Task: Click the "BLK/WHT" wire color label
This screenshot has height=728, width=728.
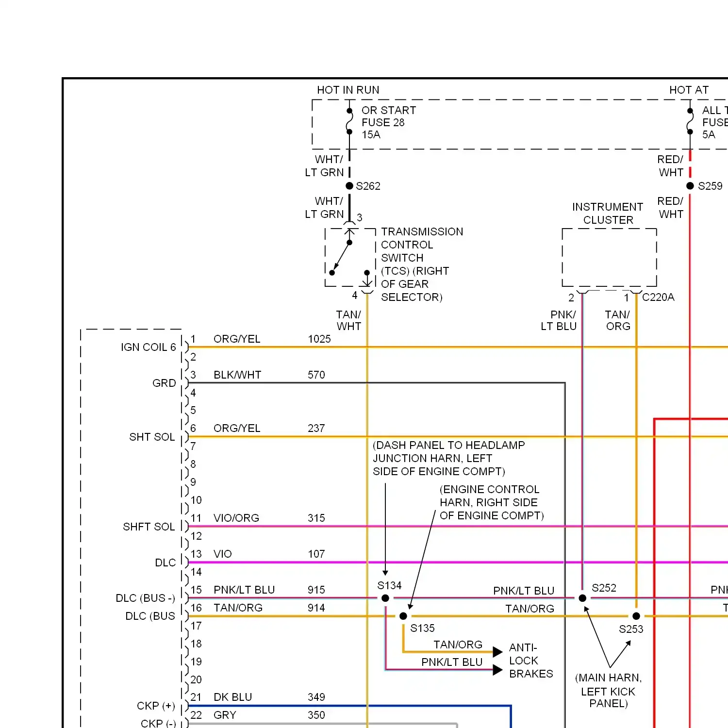Action: pos(237,375)
